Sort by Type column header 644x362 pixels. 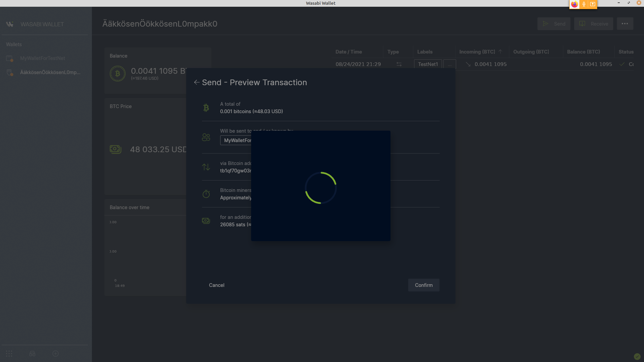click(x=393, y=52)
